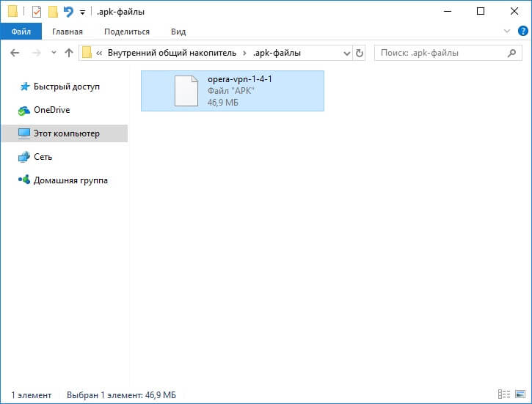Go up one folder level

point(69,53)
